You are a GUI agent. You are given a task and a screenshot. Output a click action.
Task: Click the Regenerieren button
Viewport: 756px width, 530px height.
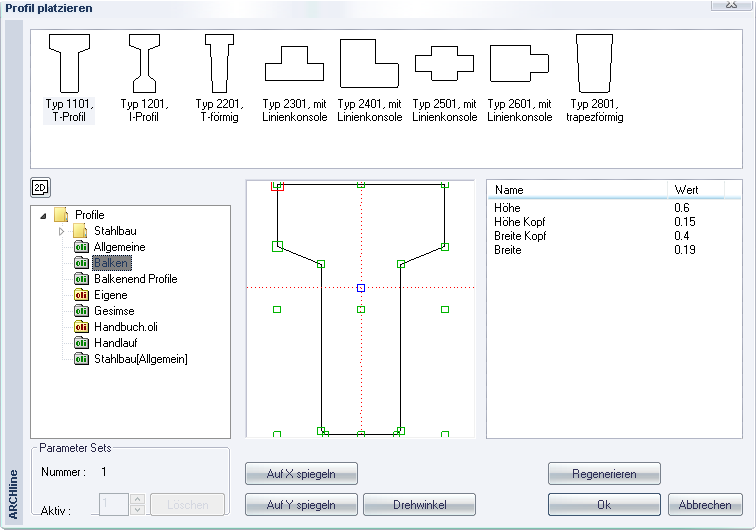coord(604,474)
